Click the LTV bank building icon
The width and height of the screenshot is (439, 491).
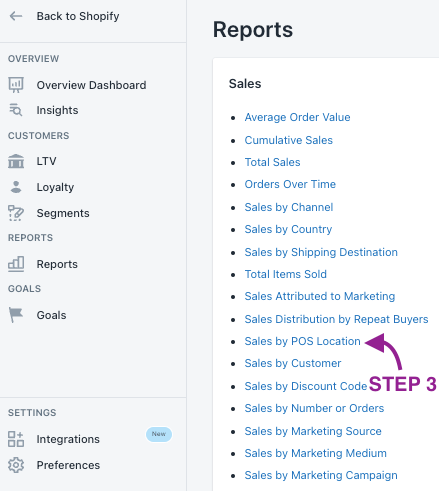click(16, 161)
